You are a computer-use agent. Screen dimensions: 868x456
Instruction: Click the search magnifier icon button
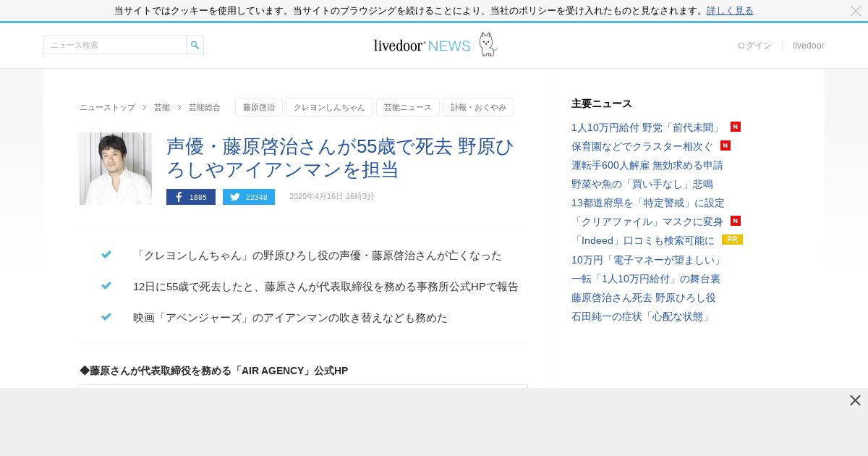tap(195, 45)
